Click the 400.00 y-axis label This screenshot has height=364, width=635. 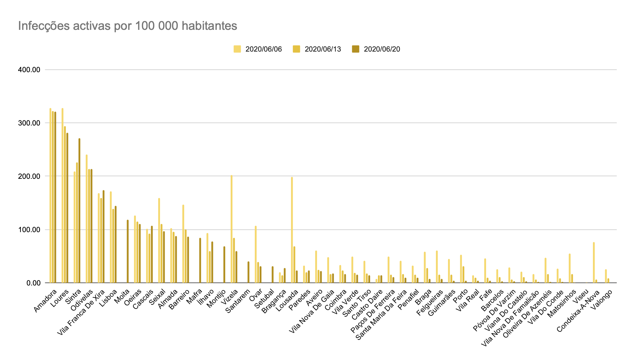[x=29, y=70]
